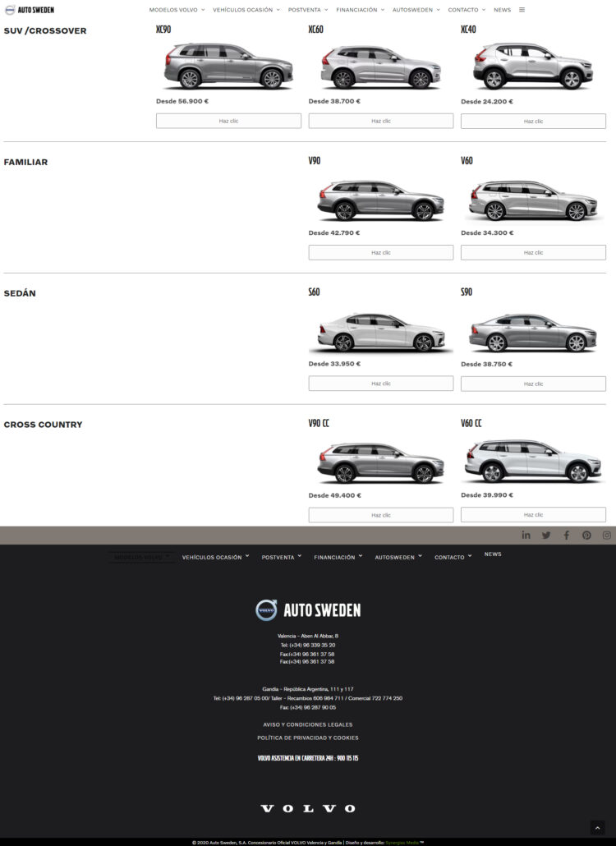Expand Vehículos Ocasión header menu
This screenshot has width=616, height=846.
click(246, 10)
